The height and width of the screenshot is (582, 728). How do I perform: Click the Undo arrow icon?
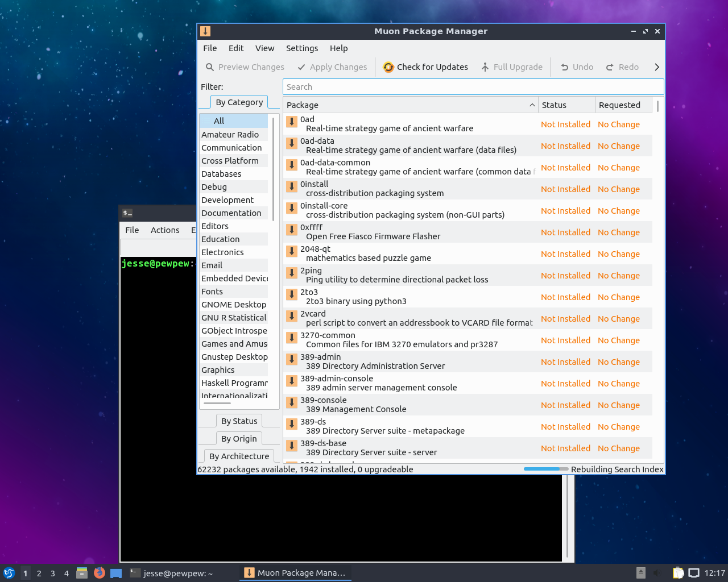[x=564, y=67]
